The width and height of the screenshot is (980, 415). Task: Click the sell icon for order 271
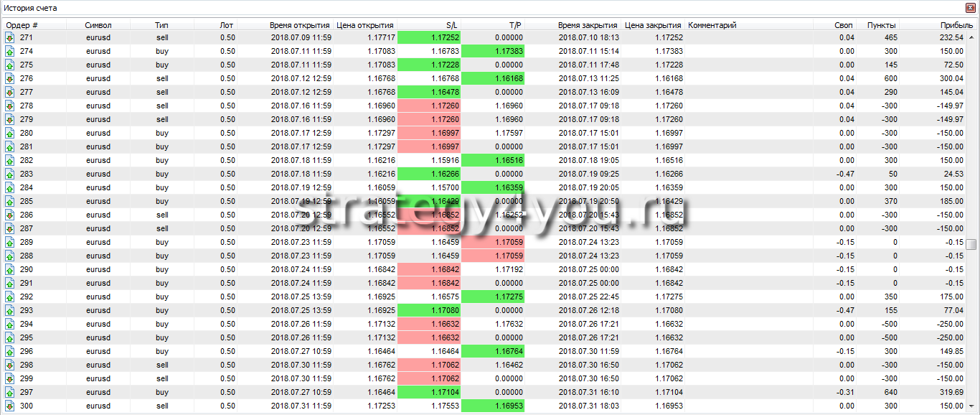point(10,37)
